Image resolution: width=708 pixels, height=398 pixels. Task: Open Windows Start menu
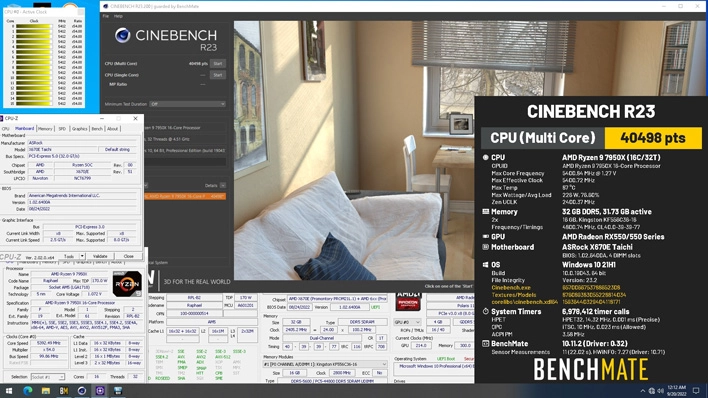(x=9, y=391)
